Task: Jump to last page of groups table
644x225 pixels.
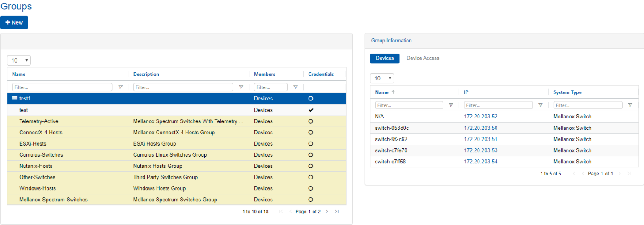Action: (336, 212)
